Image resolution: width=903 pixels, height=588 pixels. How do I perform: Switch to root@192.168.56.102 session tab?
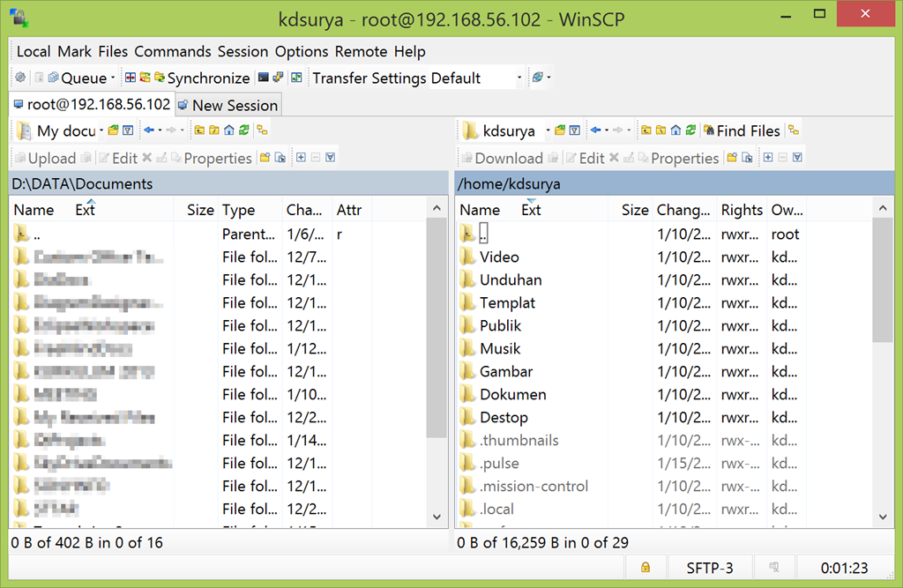92,104
